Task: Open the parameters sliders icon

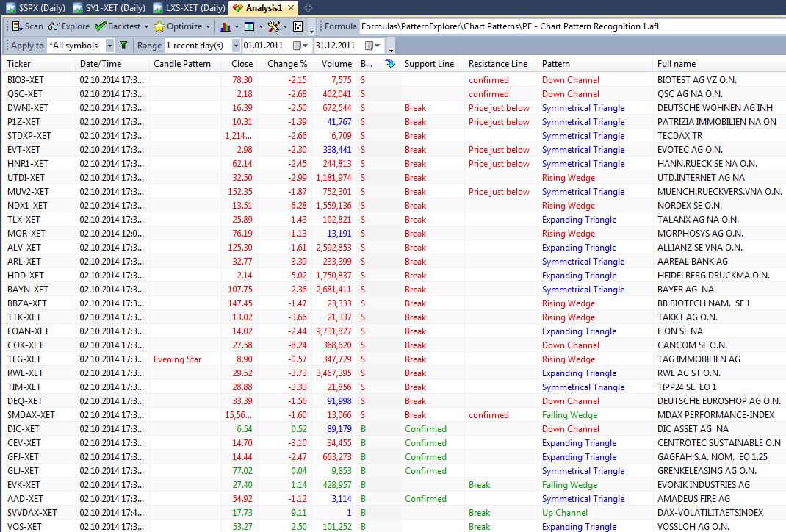Action: pos(298,26)
